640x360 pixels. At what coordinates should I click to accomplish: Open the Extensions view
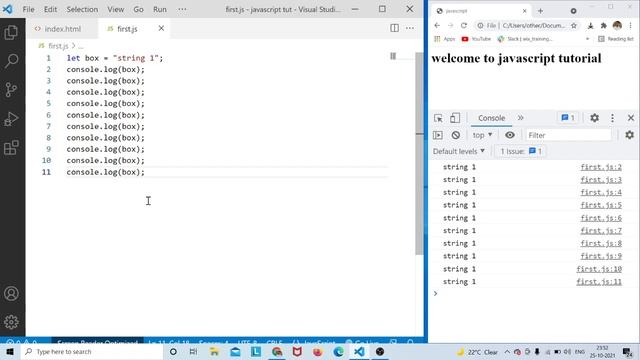pyautogui.click(x=11, y=147)
